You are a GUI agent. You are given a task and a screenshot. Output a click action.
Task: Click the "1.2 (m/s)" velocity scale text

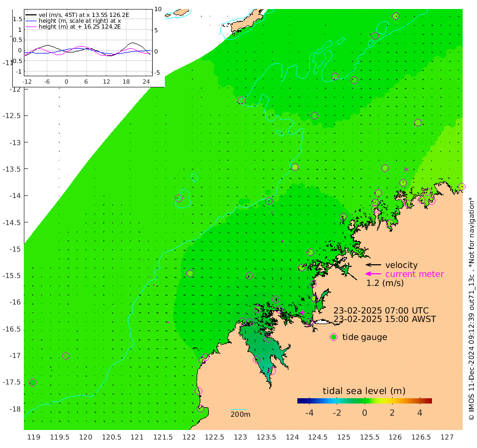click(x=385, y=283)
